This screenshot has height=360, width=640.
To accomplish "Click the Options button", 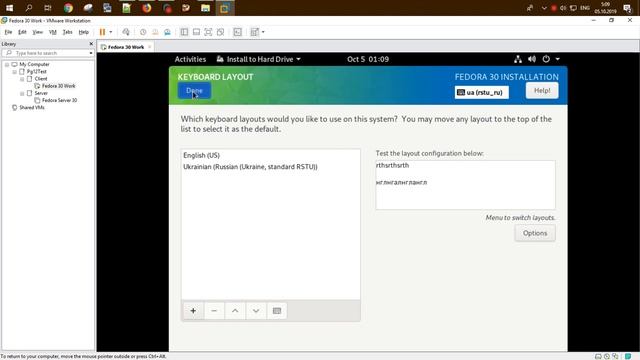I will [x=535, y=233].
